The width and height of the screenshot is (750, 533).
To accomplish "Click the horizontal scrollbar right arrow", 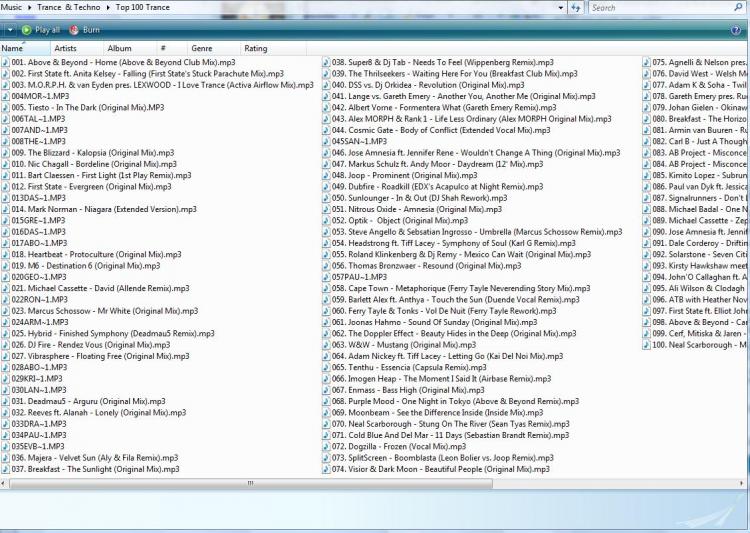I will click(742, 483).
